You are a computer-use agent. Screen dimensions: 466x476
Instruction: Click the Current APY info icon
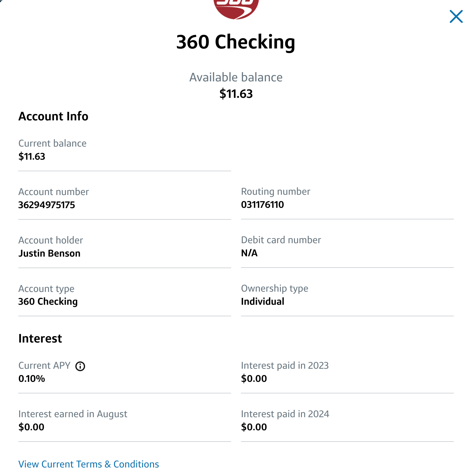pos(80,366)
